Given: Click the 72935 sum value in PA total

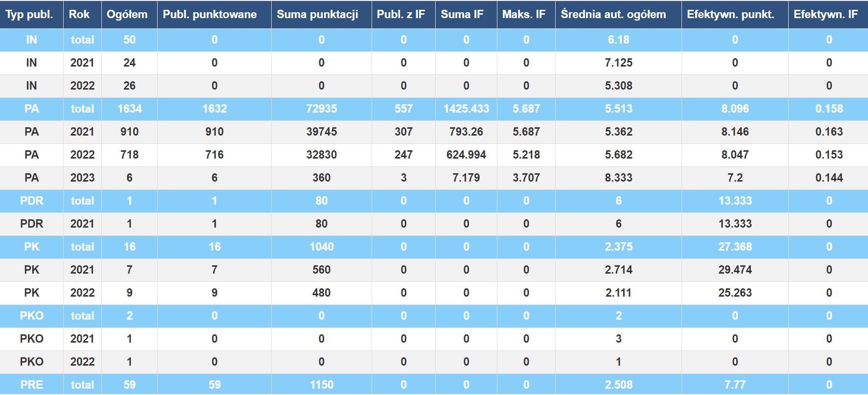Looking at the screenshot, I should (322, 109).
